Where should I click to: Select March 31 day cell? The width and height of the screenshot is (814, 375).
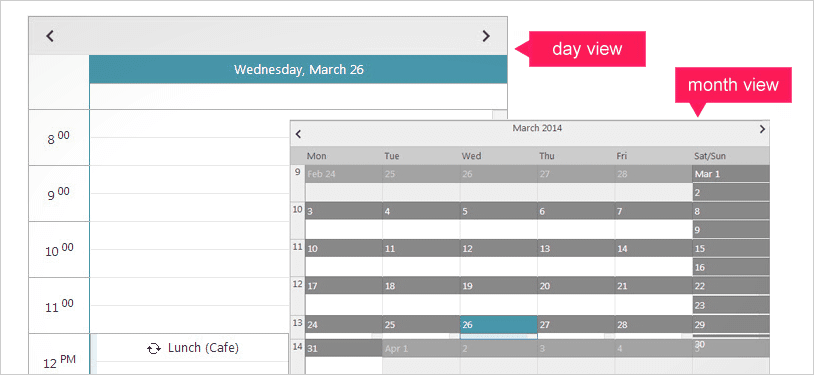(x=344, y=349)
